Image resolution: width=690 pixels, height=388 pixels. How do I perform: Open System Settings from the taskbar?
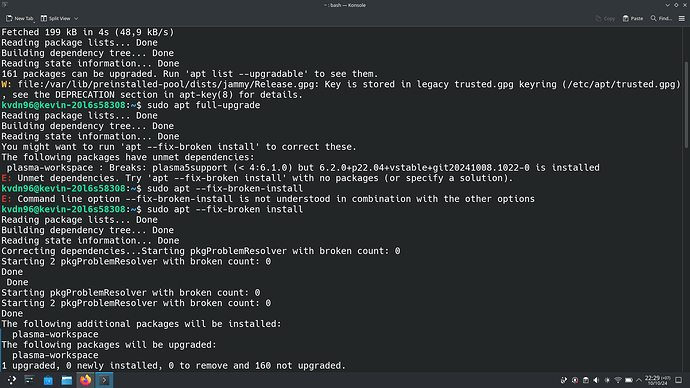point(29,380)
